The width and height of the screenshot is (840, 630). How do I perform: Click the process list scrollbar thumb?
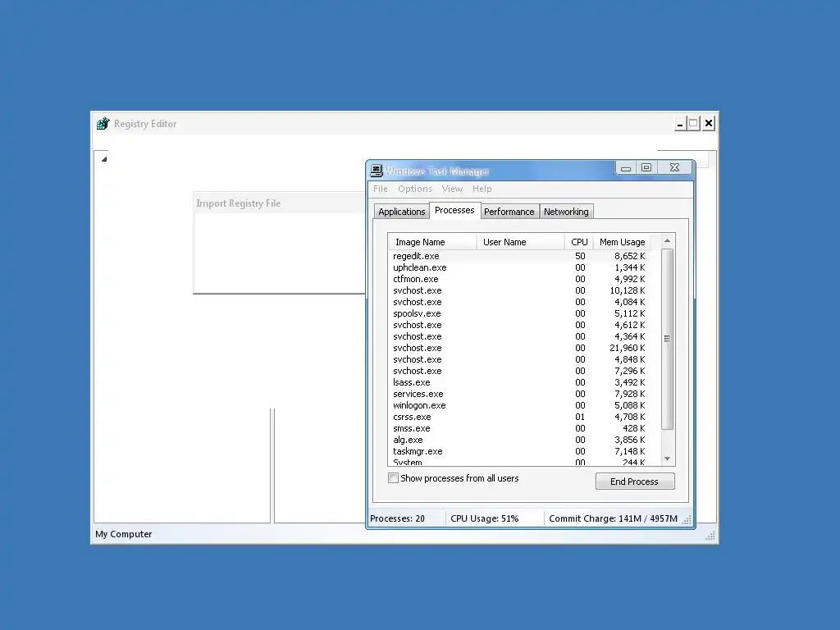(668, 339)
